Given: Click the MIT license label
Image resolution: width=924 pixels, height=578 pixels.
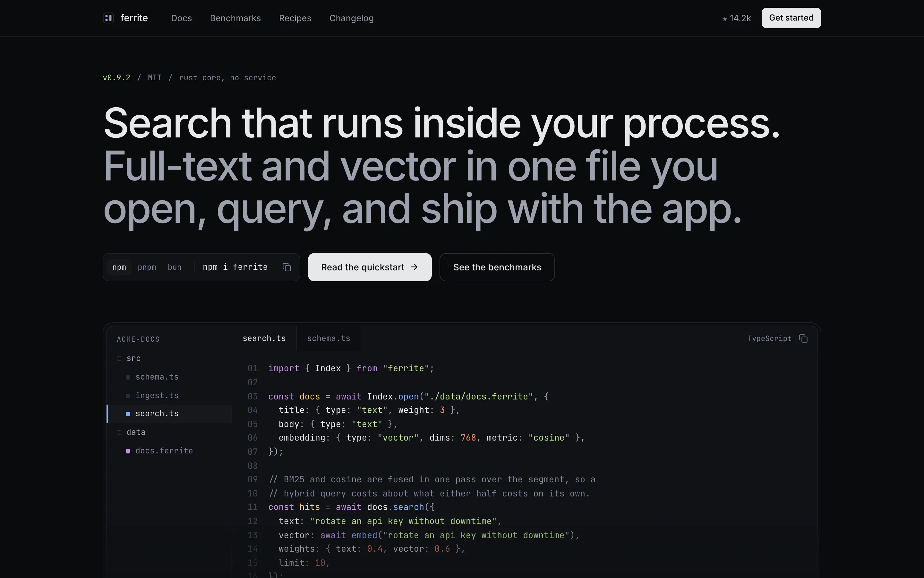Looking at the screenshot, I should tap(155, 78).
